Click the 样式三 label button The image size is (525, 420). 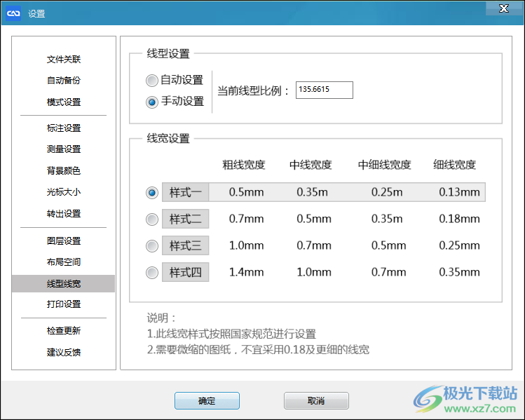point(186,245)
